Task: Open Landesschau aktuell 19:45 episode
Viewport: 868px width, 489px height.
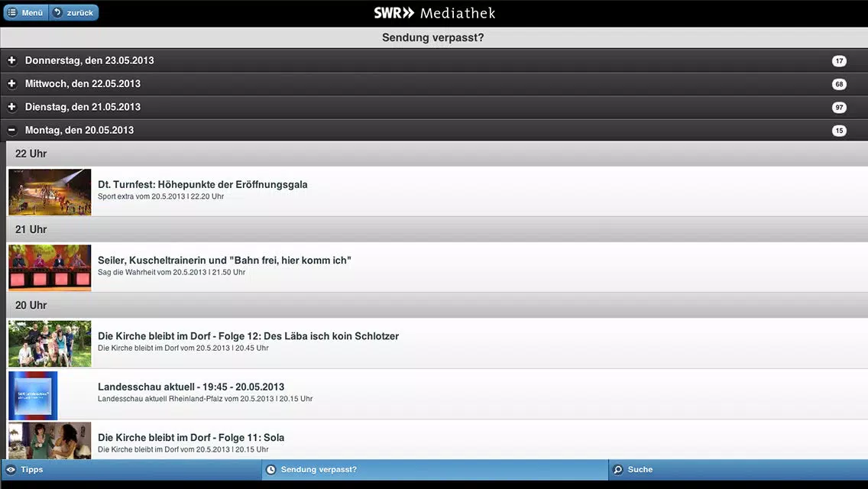Action: (x=191, y=387)
